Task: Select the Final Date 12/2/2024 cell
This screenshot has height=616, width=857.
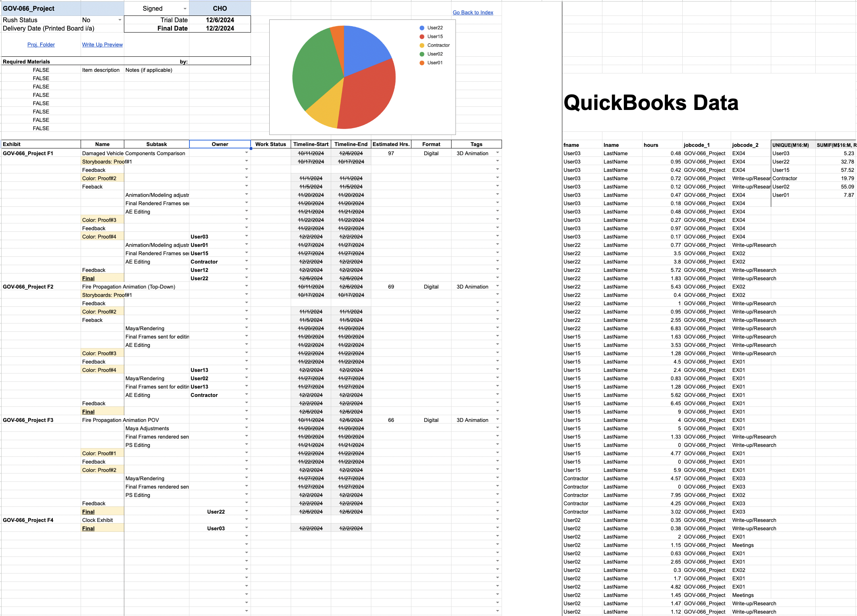Action: [x=220, y=28]
